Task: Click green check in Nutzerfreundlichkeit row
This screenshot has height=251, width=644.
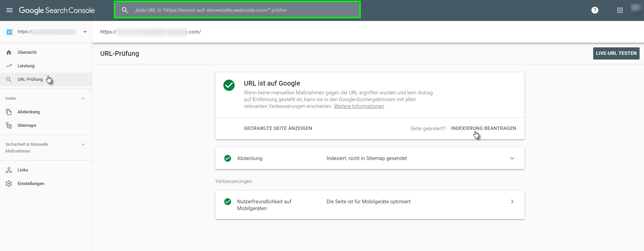Action: click(228, 202)
